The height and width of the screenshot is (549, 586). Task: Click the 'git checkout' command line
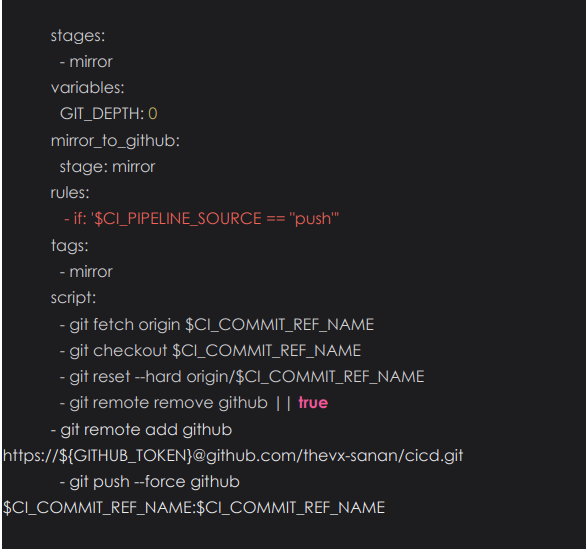[x=210, y=351]
